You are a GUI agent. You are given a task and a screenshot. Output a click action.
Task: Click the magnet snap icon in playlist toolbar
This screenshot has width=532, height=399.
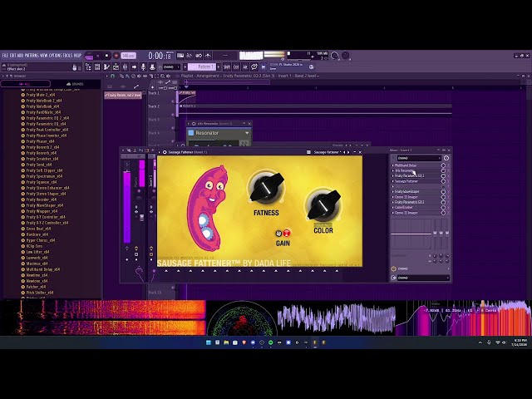coord(113,76)
